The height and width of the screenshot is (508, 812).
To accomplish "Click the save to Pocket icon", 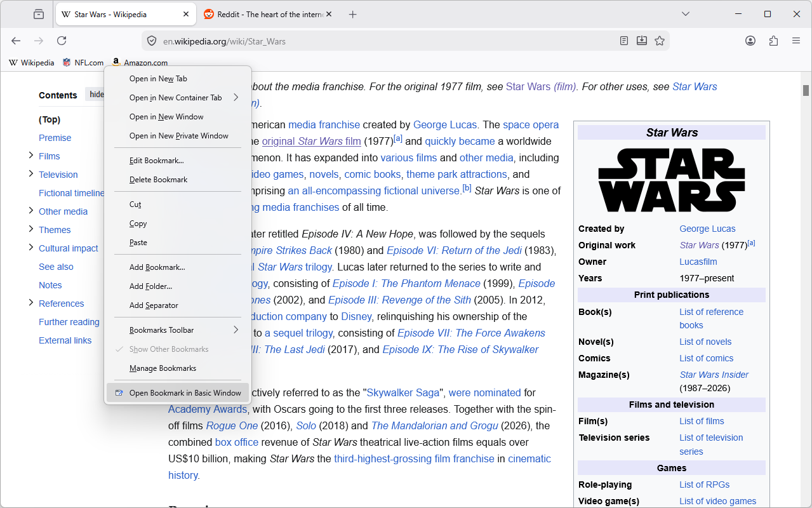I will pos(642,41).
